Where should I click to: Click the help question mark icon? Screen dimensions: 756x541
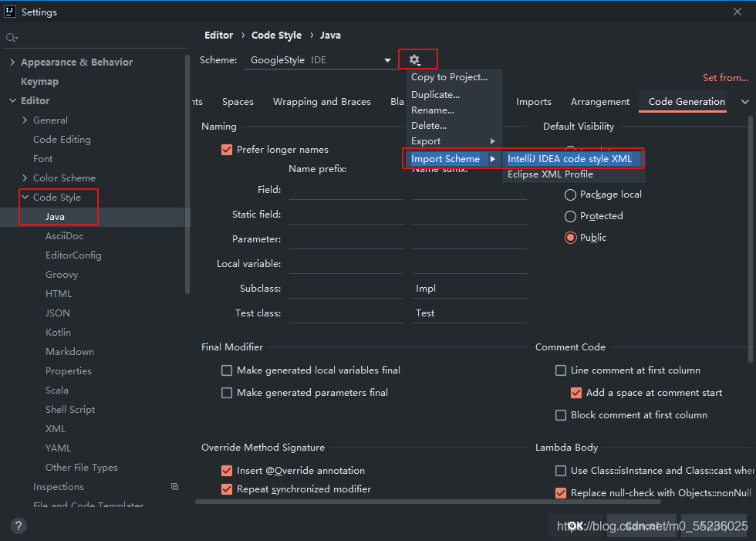18,526
